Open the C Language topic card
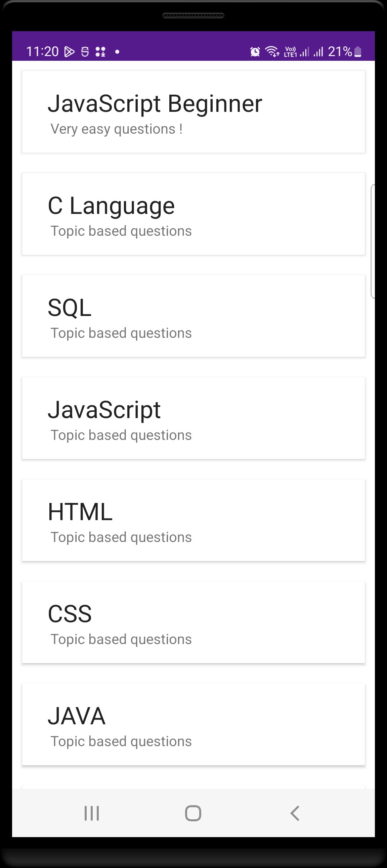This screenshot has width=387, height=868. click(x=193, y=214)
